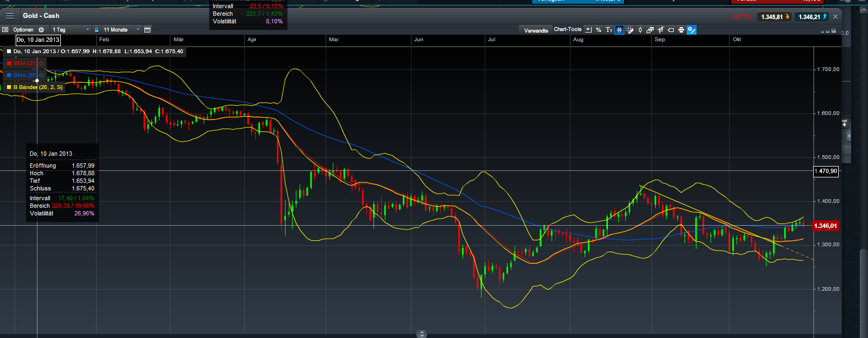Open the Chart-Tools tab

coord(567,29)
